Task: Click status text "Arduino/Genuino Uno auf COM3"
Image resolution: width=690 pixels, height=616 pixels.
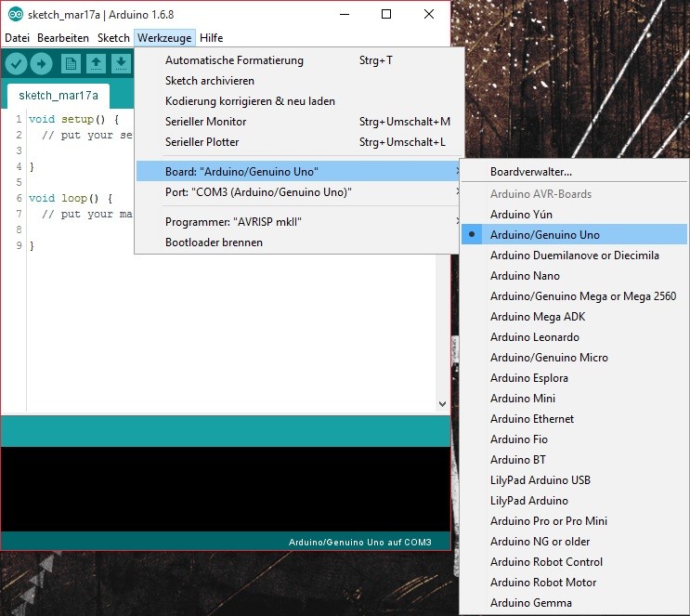Action: pos(360,542)
